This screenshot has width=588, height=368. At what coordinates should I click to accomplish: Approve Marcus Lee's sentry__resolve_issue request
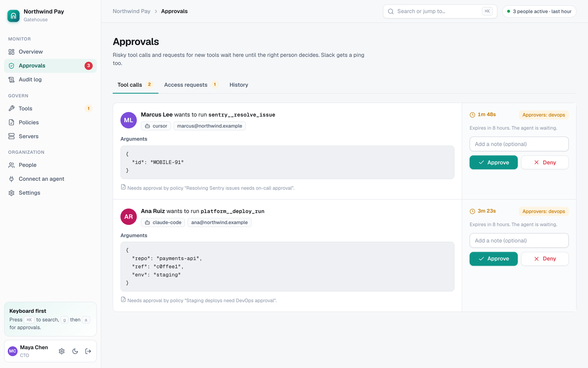pyautogui.click(x=494, y=162)
